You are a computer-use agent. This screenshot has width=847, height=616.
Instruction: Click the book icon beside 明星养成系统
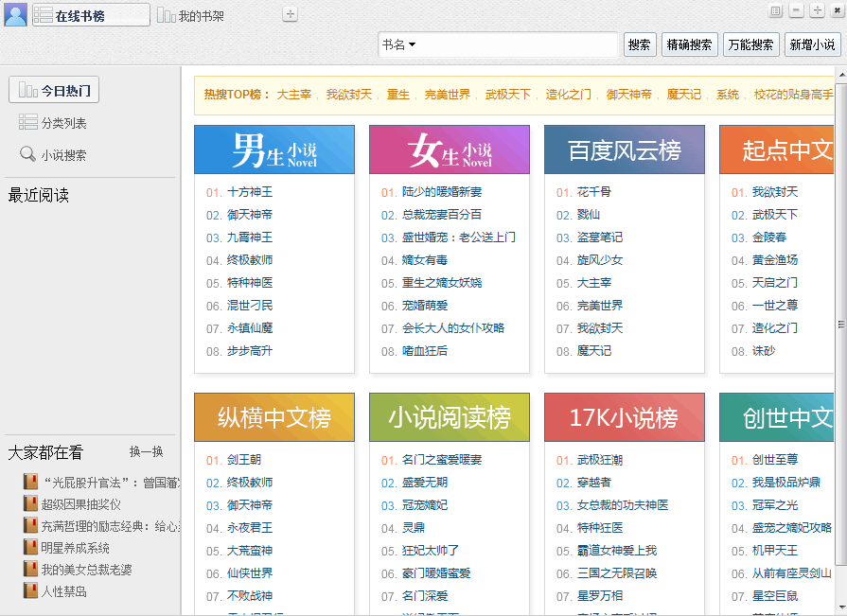click(x=30, y=548)
